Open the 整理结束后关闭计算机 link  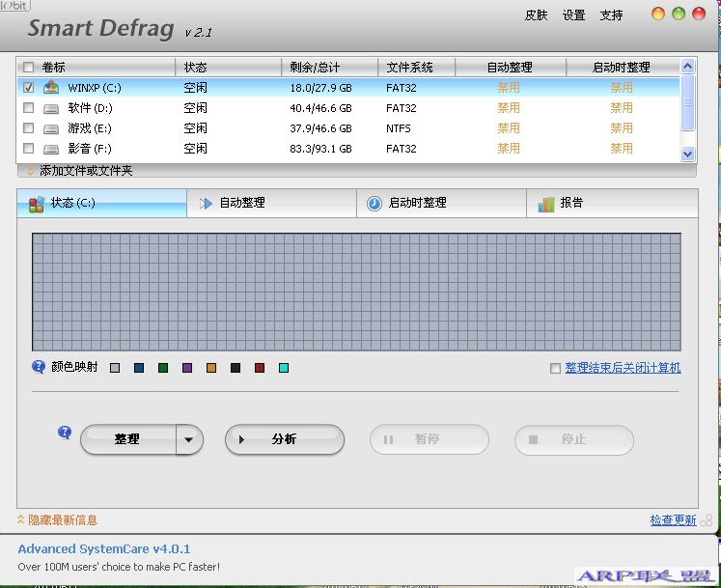[624, 368]
